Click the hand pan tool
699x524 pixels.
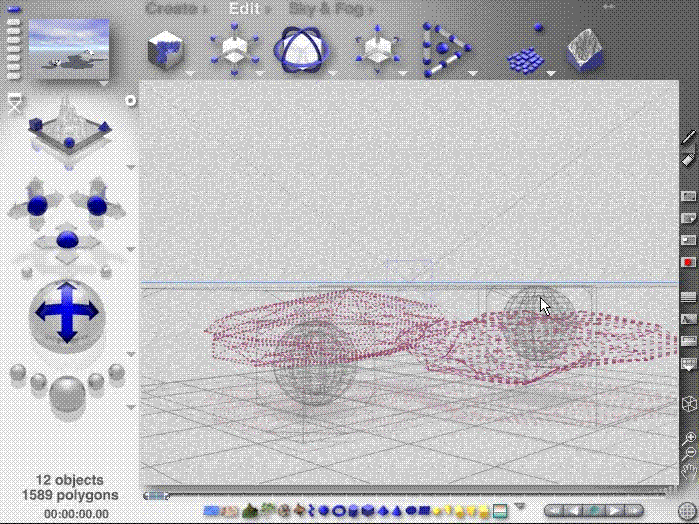(x=688, y=471)
